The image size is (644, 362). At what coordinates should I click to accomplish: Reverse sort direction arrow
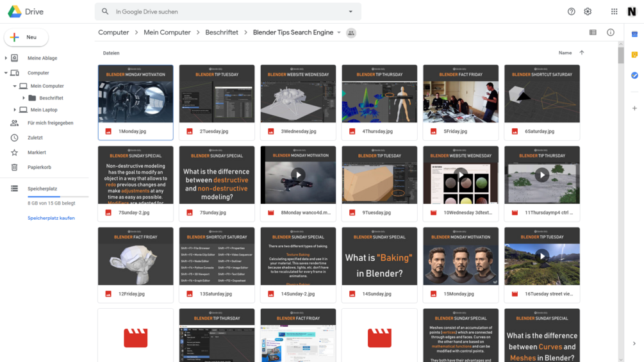(x=582, y=53)
